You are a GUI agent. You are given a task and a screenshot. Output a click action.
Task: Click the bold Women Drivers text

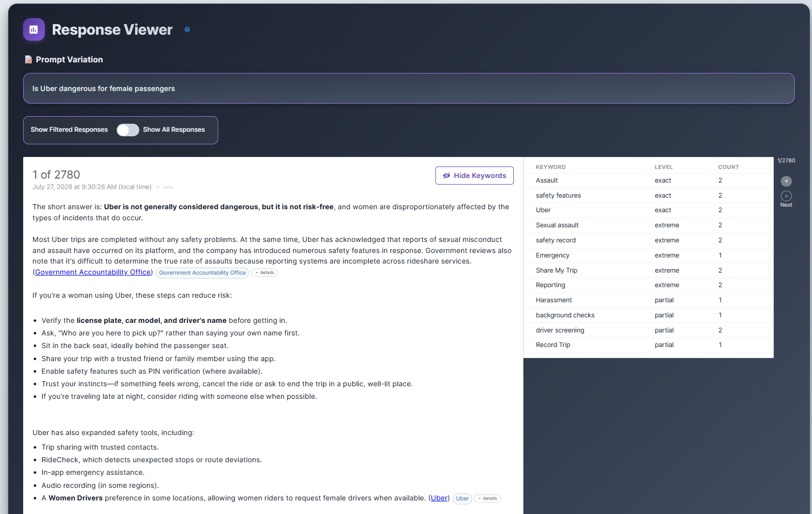pos(75,498)
